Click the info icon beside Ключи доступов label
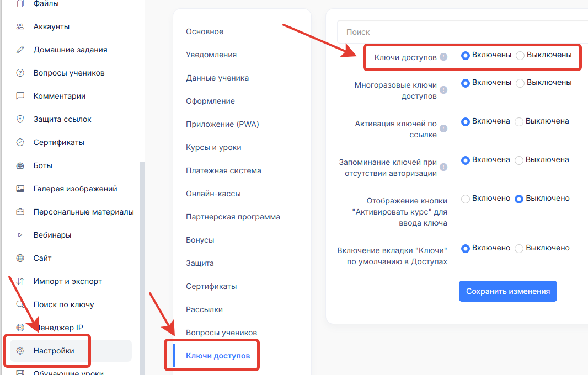This screenshot has height=375, width=588. [x=443, y=57]
